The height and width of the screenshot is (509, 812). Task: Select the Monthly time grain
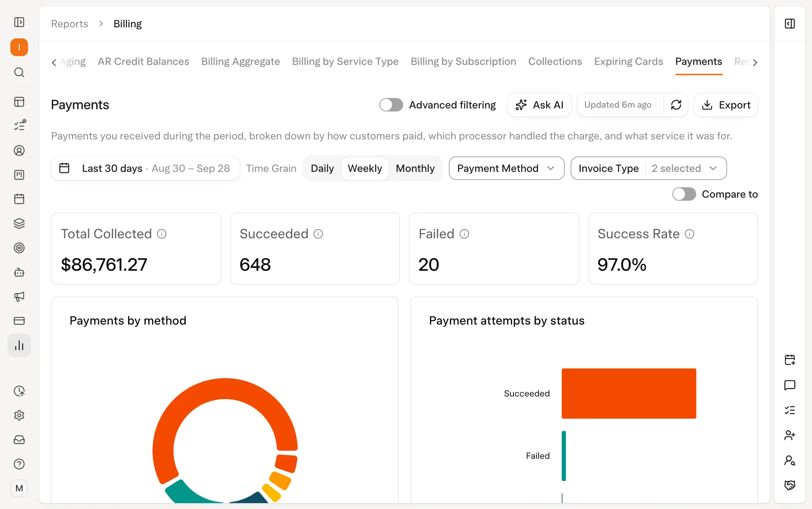click(415, 169)
